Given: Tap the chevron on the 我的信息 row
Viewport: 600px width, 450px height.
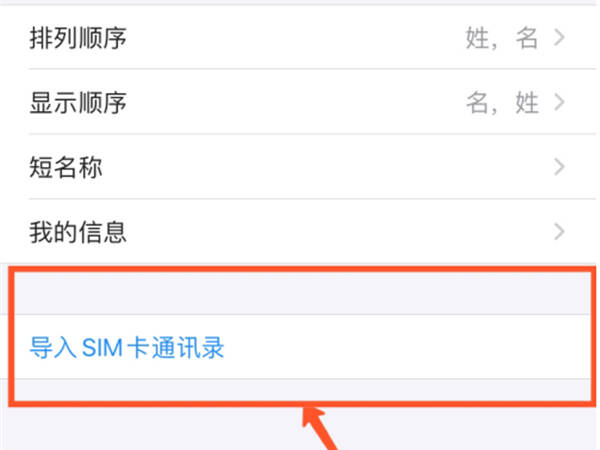Looking at the screenshot, I should 559,232.
